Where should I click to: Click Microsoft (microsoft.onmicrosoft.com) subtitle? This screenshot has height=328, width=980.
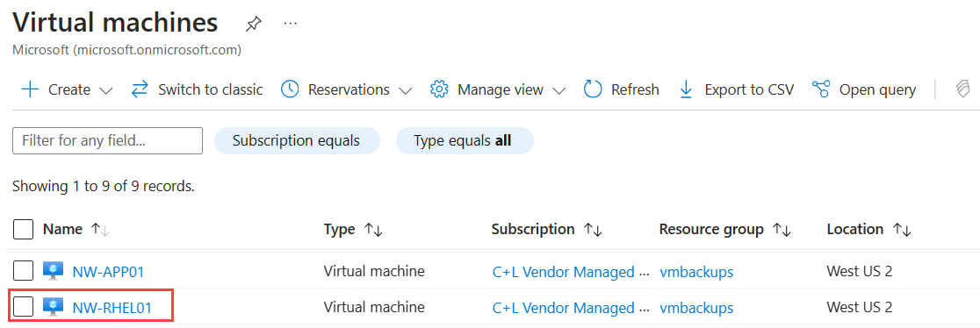[126, 50]
